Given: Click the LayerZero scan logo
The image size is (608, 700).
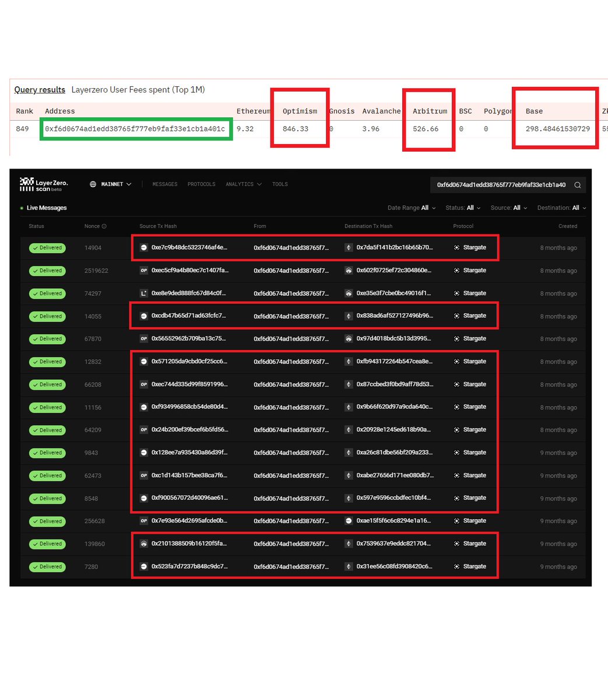Looking at the screenshot, I should tap(44, 185).
